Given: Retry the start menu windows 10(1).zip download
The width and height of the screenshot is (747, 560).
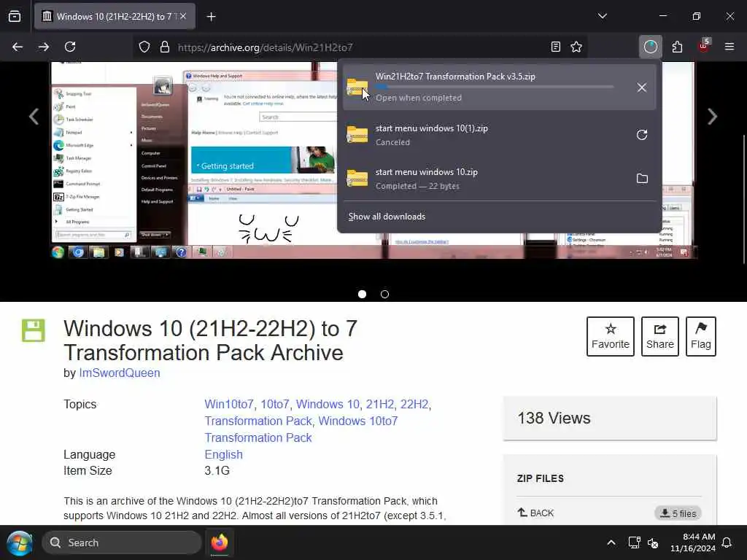Looking at the screenshot, I should click(642, 135).
